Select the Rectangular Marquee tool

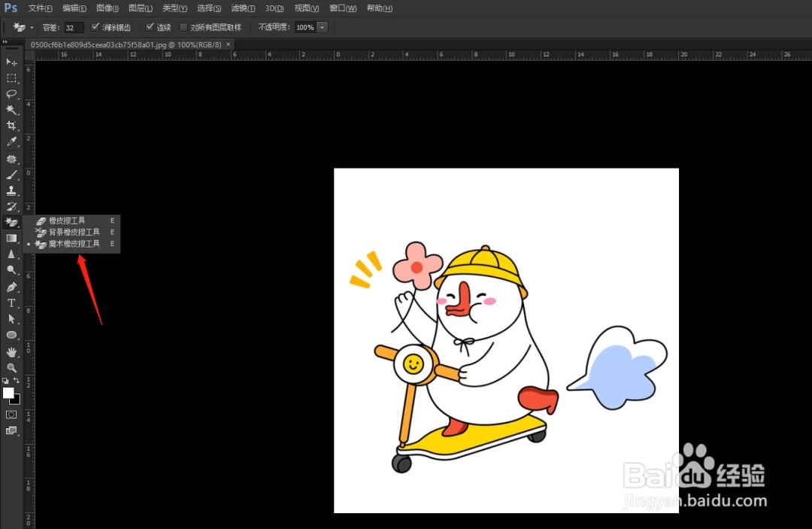pos(11,78)
